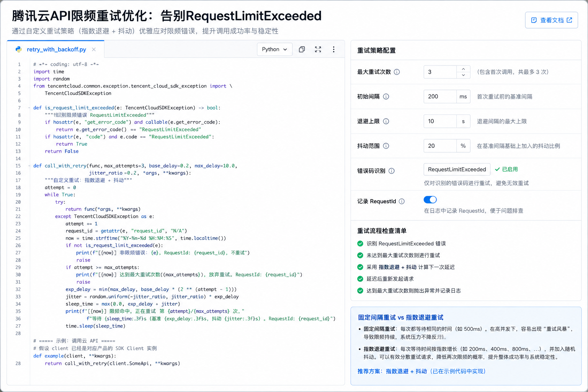Image resolution: width=588 pixels, height=392 pixels.
Task: Click the 重试流程检查清单 section heading
Action: 382,231
